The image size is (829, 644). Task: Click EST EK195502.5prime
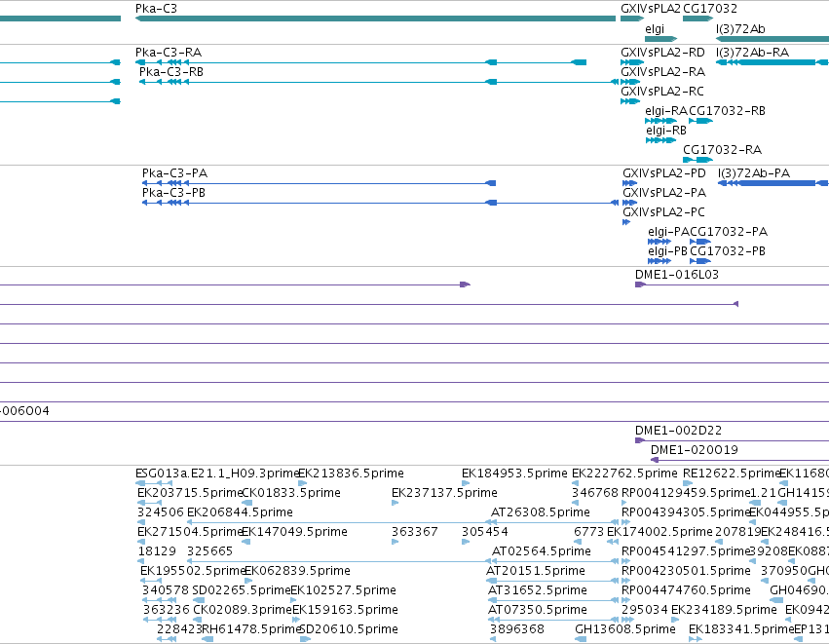click(x=151, y=581)
